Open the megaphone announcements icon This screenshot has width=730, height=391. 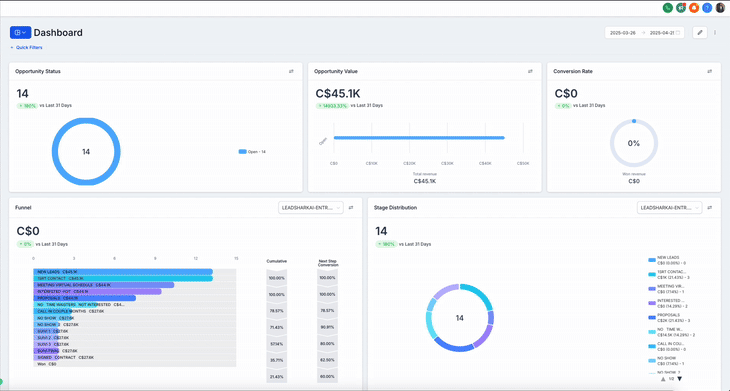pos(681,8)
